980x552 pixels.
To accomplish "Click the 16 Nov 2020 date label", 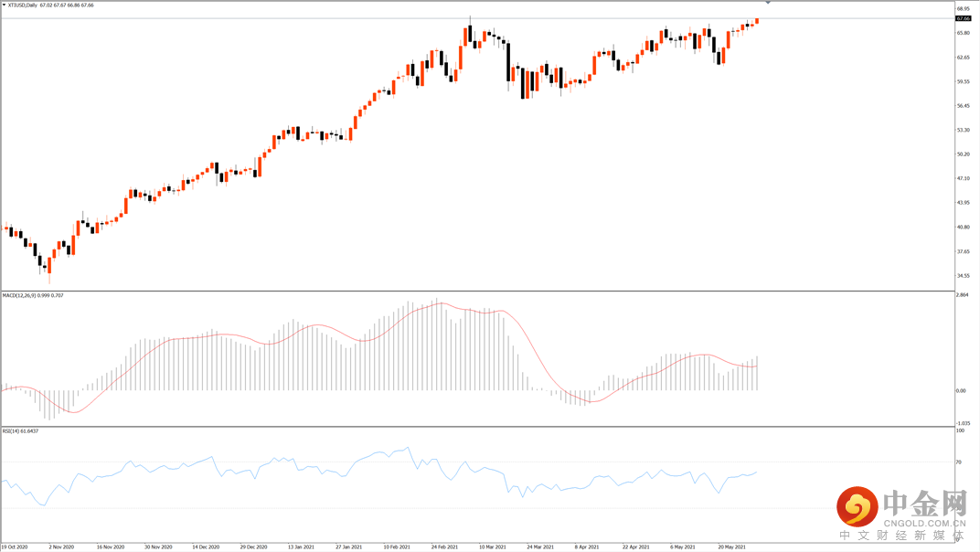I will (x=110, y=547).
